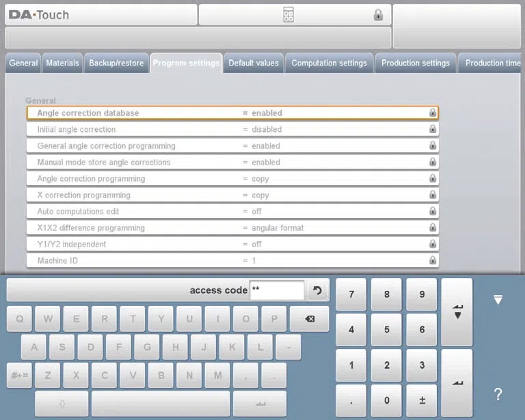Click the undo arrow next to access code field
The height and width of the screenshot is (420, 525).
317,290
